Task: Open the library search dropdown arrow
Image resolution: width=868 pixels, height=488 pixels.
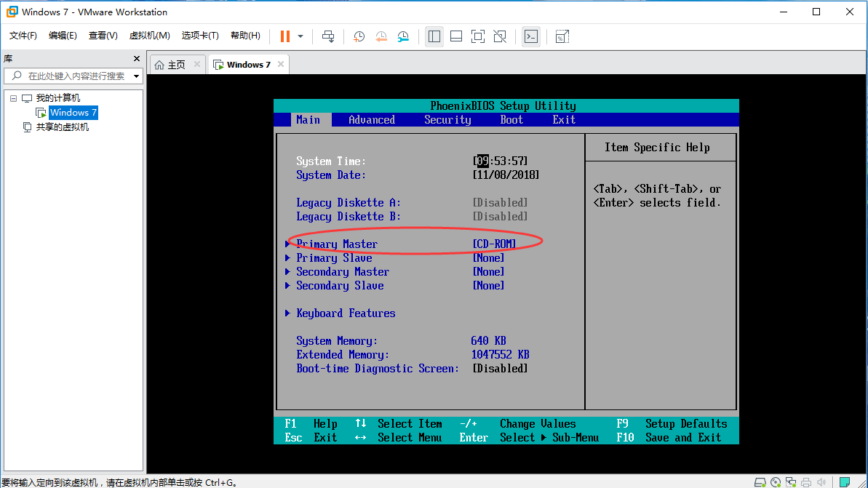Action: (136, 76)
